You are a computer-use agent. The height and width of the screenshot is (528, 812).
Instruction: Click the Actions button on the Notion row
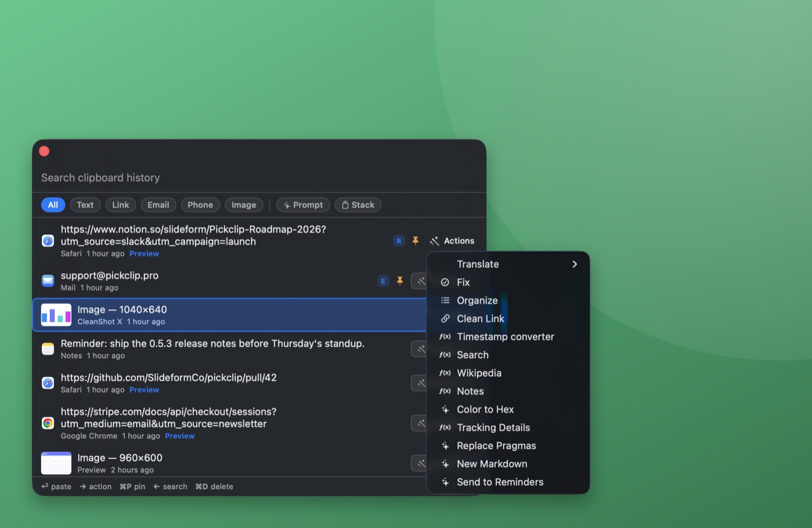pos(453,241)
